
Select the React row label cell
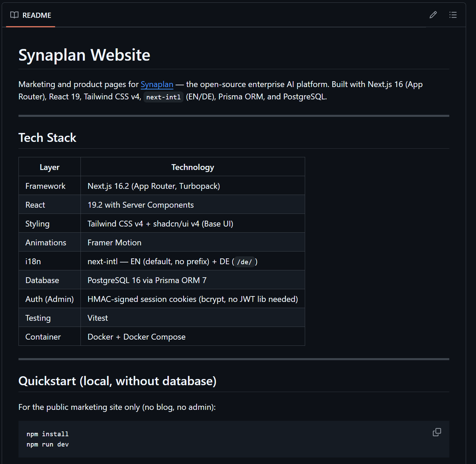(x=50, y=205)
